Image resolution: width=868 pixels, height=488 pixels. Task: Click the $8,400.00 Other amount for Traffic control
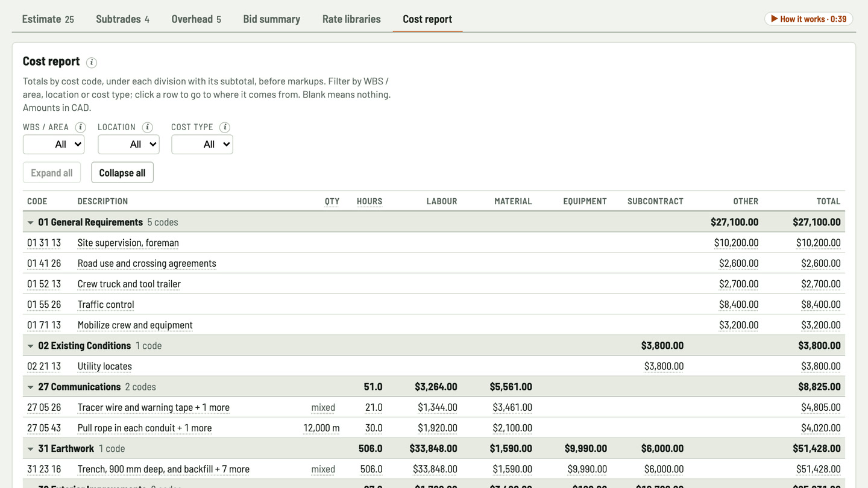(739, 304)
